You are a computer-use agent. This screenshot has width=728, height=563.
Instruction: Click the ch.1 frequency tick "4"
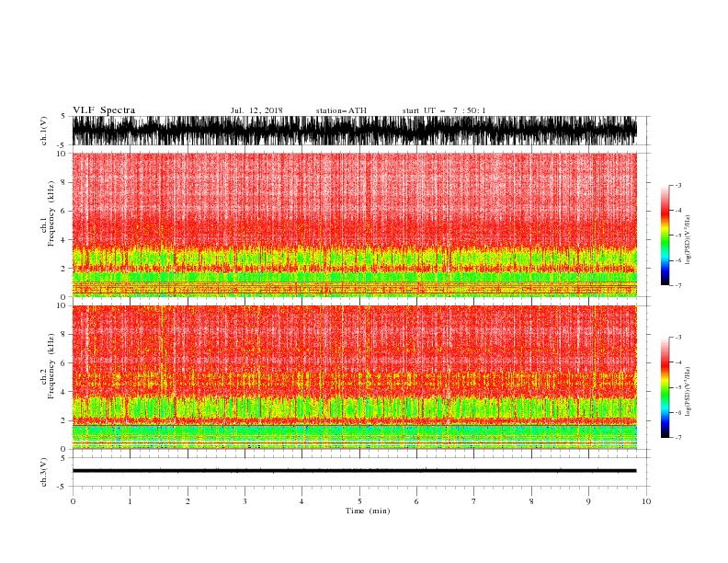[x=63, y=240]
